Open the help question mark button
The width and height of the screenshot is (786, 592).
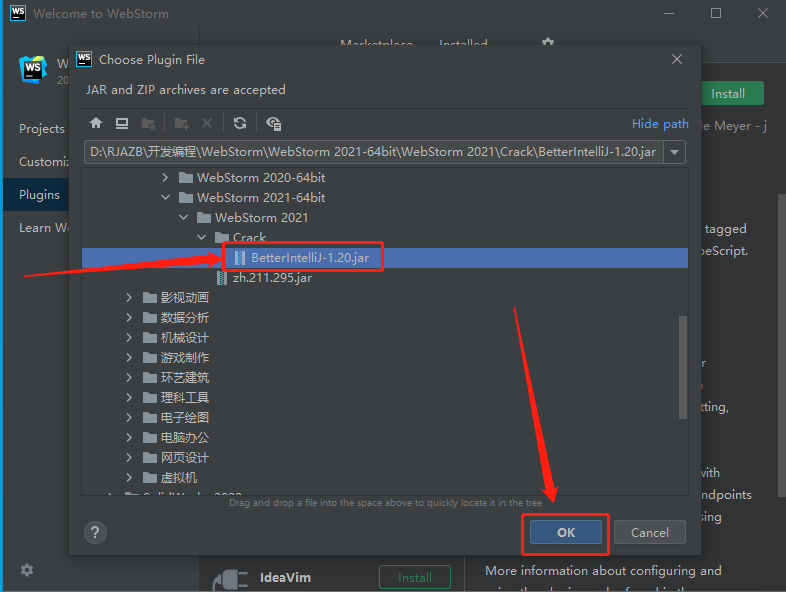[x=95, y=532]
